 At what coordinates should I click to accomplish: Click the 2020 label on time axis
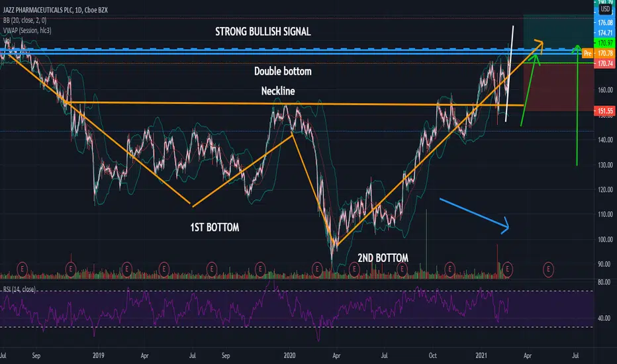[x=289, y=355]
